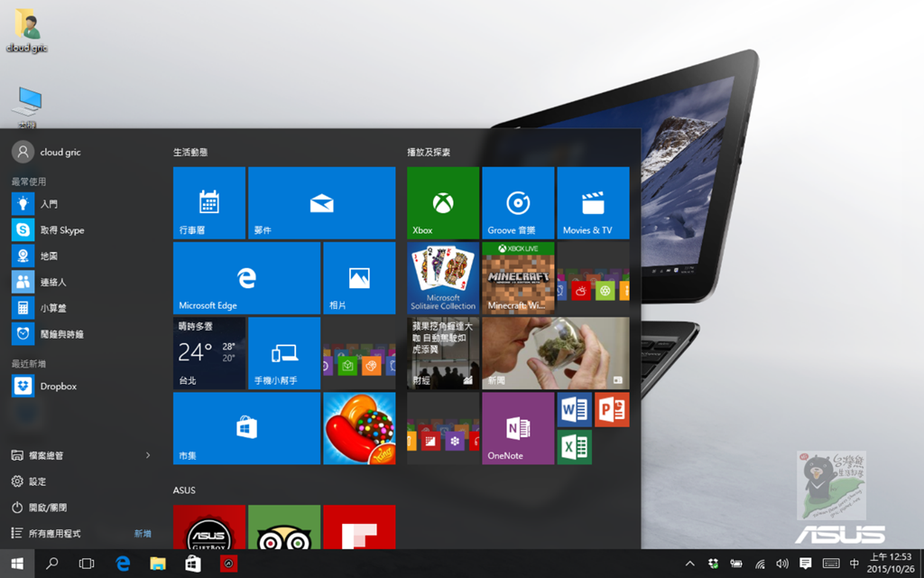Open 地圖 maps app entry
This screenshot has width=924, height=578.
pyautogui.click(x=82, y=256)
